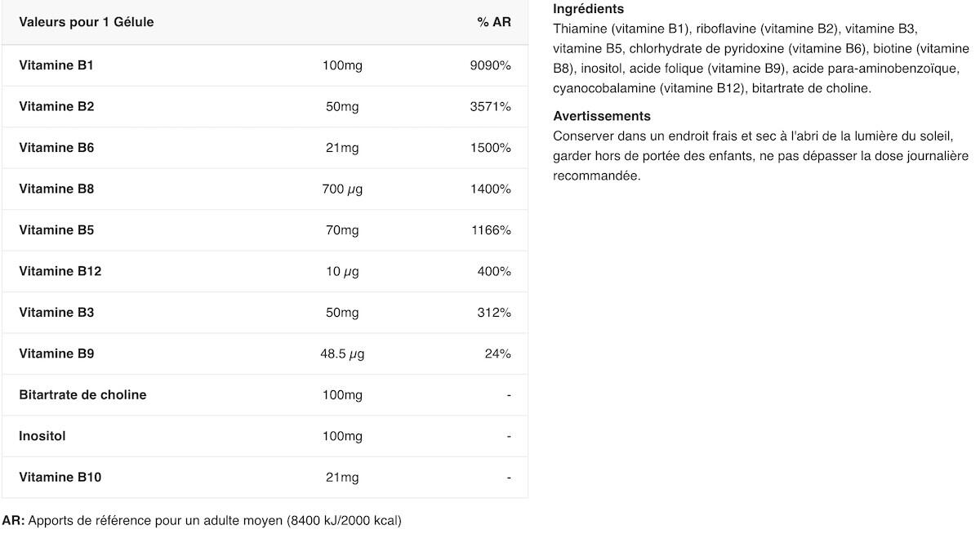This screenshot has height=534, width=980.
Task: Click the '% AR' column header
Action: click(x=494, y=22)
